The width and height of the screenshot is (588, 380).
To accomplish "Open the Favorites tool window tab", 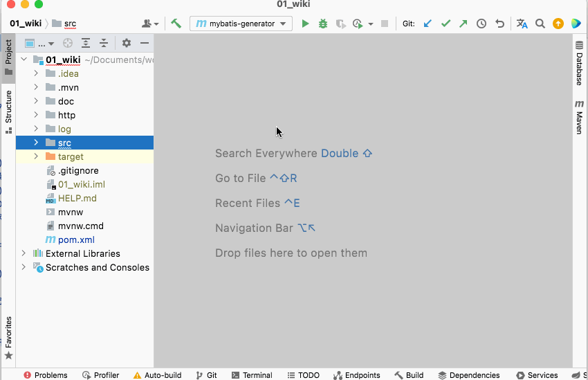I will (8, 338).
